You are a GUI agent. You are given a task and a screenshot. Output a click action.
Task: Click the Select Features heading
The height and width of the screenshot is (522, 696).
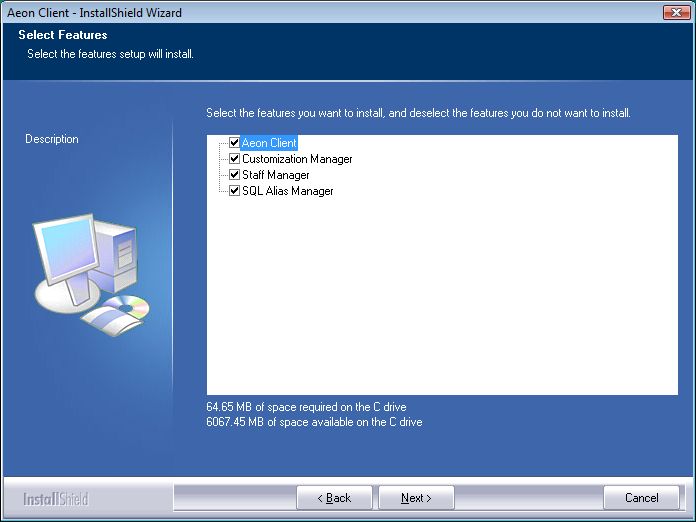point(62,35)
